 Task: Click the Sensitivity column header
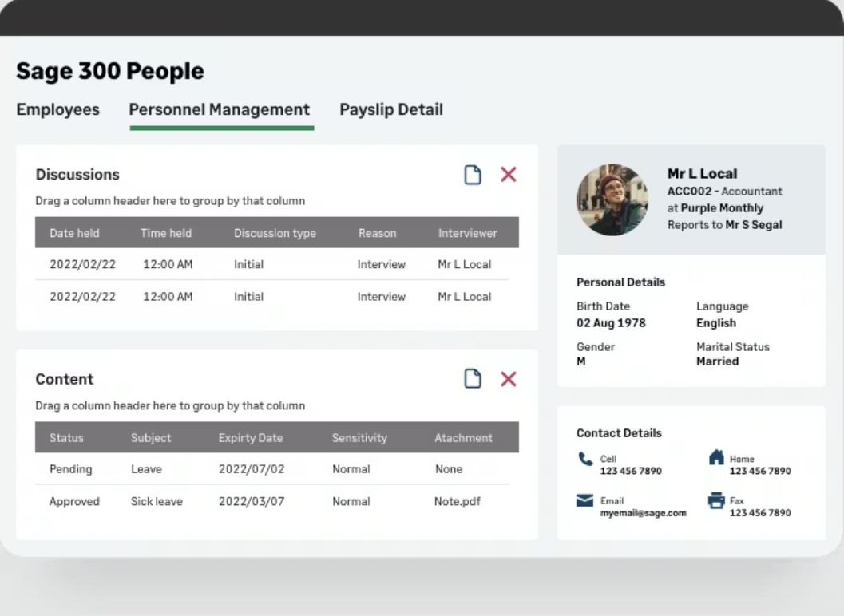click(x=359, y=438)
